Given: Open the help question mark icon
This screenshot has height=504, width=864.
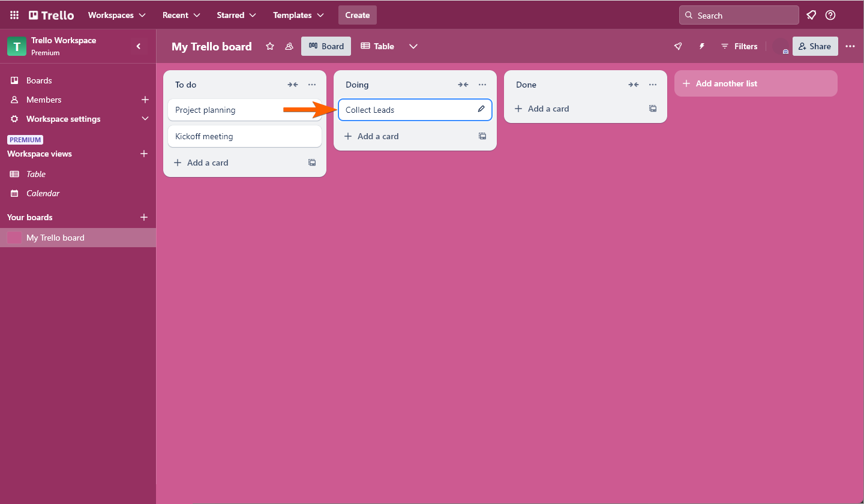Looking at the screenshot, I should coord(830,15).
